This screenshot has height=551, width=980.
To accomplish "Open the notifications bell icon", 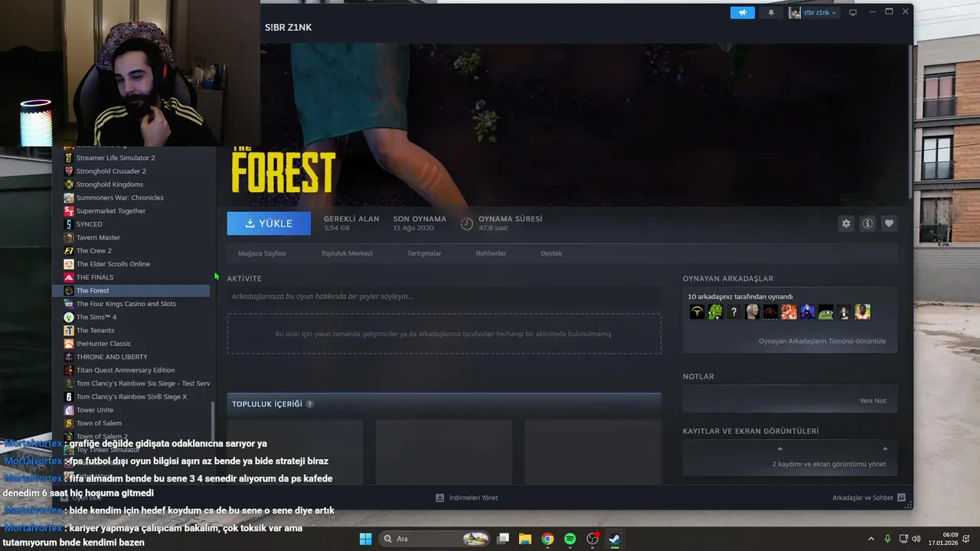I will [771, 12].
